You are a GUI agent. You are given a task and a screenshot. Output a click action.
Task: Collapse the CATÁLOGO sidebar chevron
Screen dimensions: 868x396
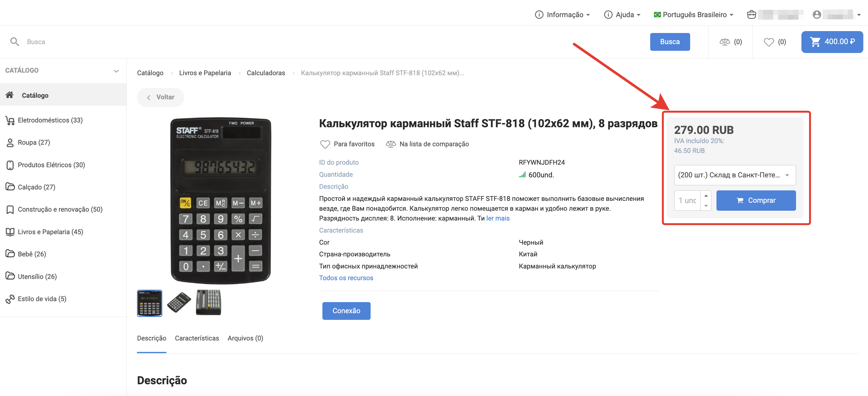[x=116, y=71]
